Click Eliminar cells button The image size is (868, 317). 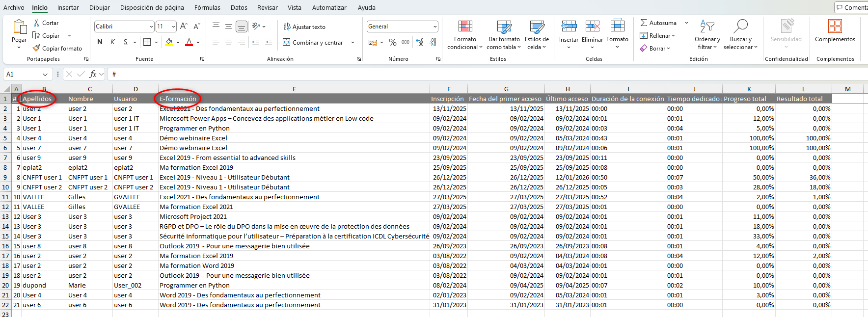click(592, 34)
